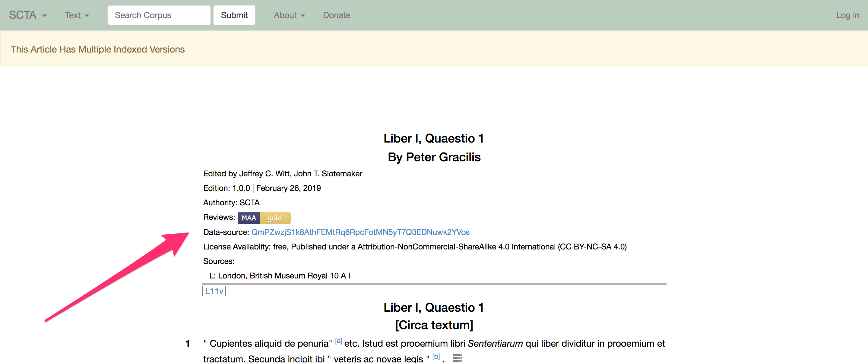Open the paragraph menu stacked-lines icon
The image size is (868, 363).
457,358
